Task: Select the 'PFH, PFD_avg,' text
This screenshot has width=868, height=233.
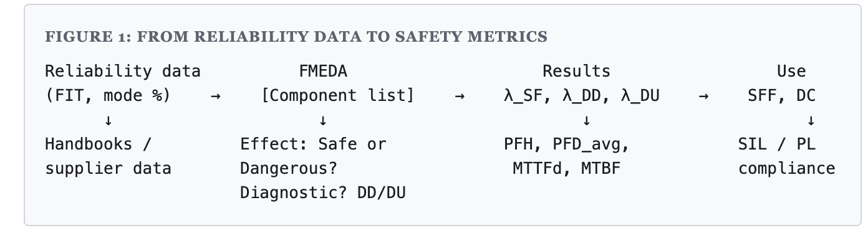Action: 567,145
